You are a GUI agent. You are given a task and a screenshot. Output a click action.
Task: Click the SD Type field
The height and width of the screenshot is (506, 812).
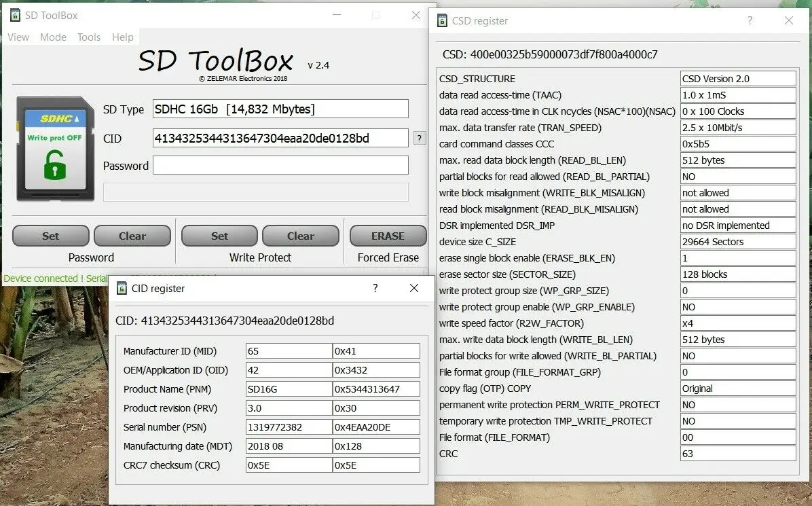280,109
